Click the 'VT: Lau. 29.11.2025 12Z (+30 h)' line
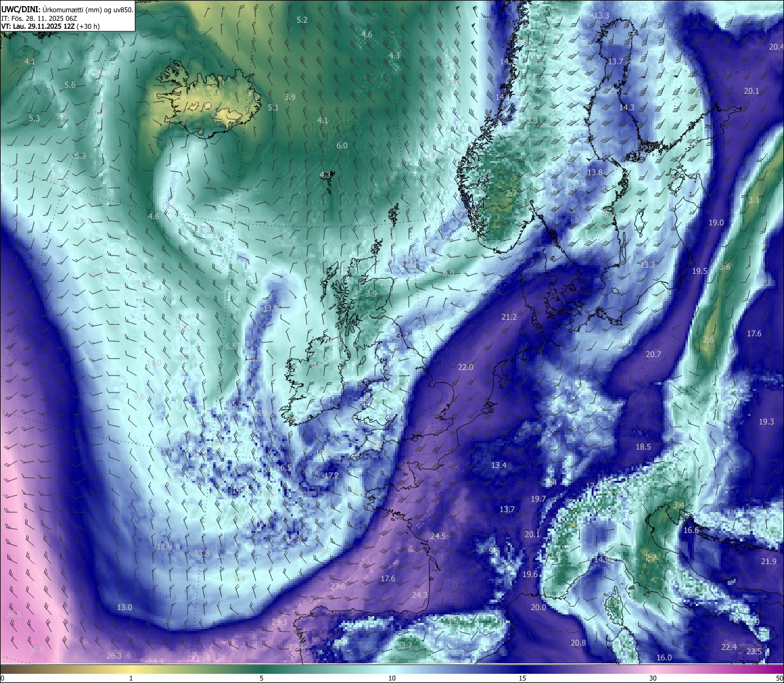The image size is (784, 683). (x=50, y=26)
